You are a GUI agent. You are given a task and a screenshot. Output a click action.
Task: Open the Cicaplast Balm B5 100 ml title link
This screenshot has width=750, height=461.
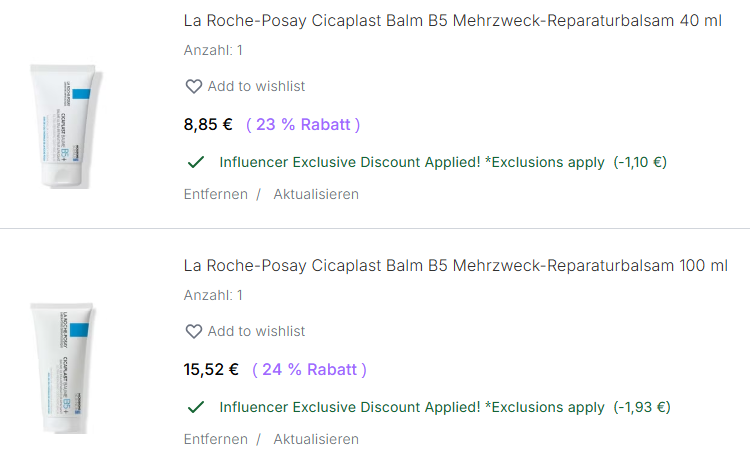456,266
